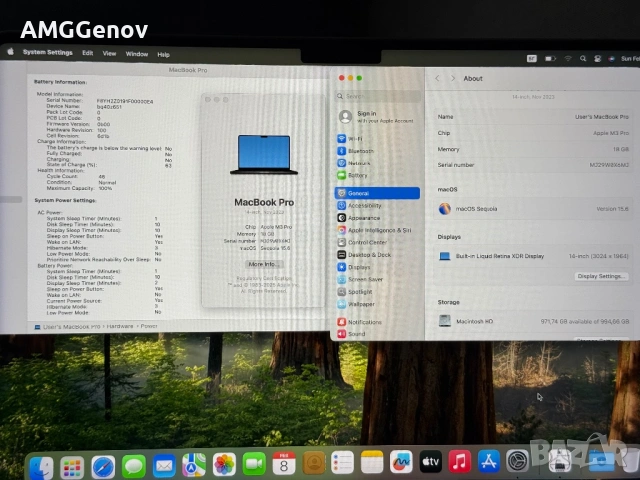Open the Battery settings pane

coord(357,175)
